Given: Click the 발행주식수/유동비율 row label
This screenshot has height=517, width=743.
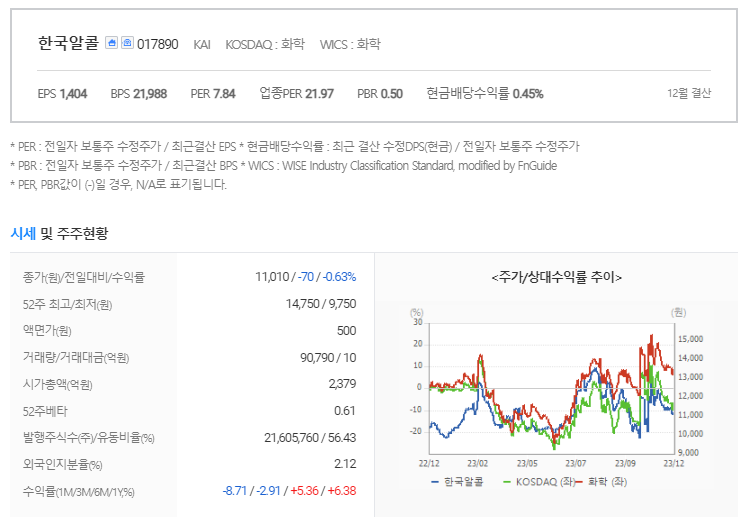Looking at the screenshot, I should 88,438.
